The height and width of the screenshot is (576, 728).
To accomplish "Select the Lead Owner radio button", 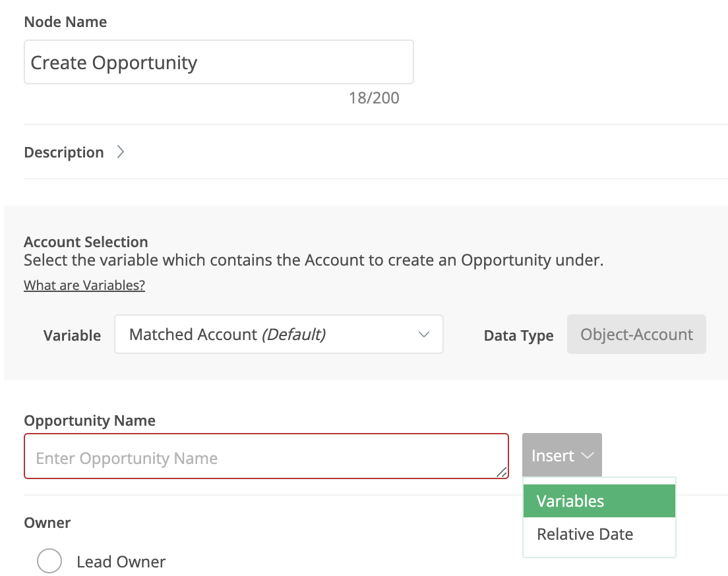I will [49, 562].
